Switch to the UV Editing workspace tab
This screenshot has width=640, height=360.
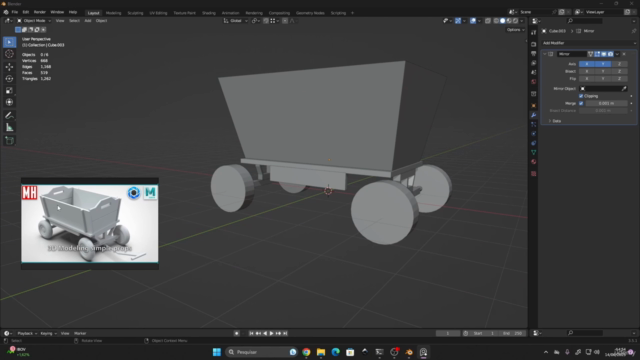tap(158, 13)
